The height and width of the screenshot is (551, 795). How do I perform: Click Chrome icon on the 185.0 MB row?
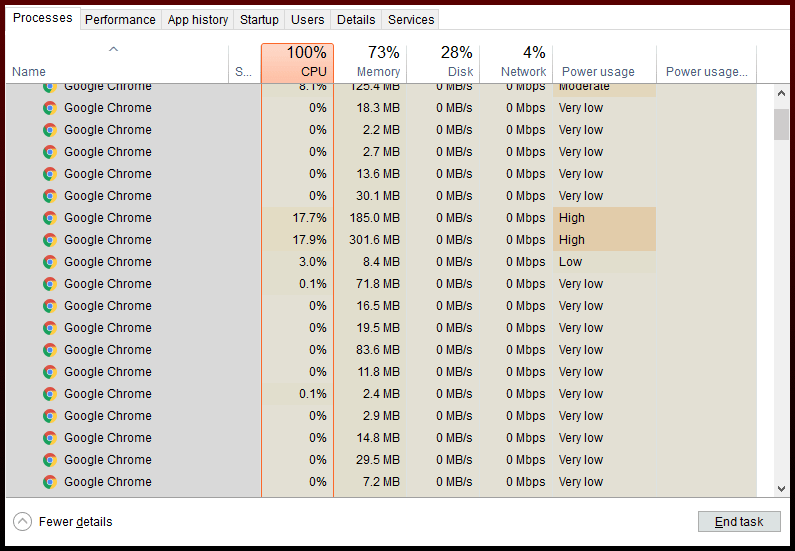49,218
